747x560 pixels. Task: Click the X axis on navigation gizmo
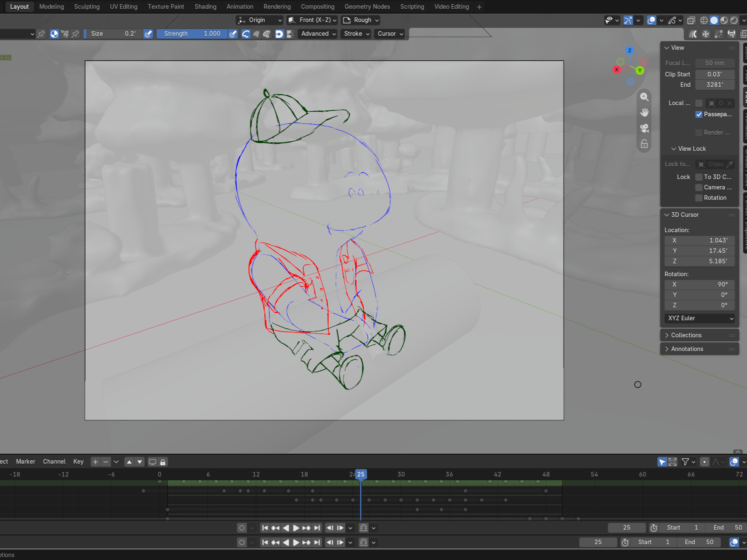point(617,70)
